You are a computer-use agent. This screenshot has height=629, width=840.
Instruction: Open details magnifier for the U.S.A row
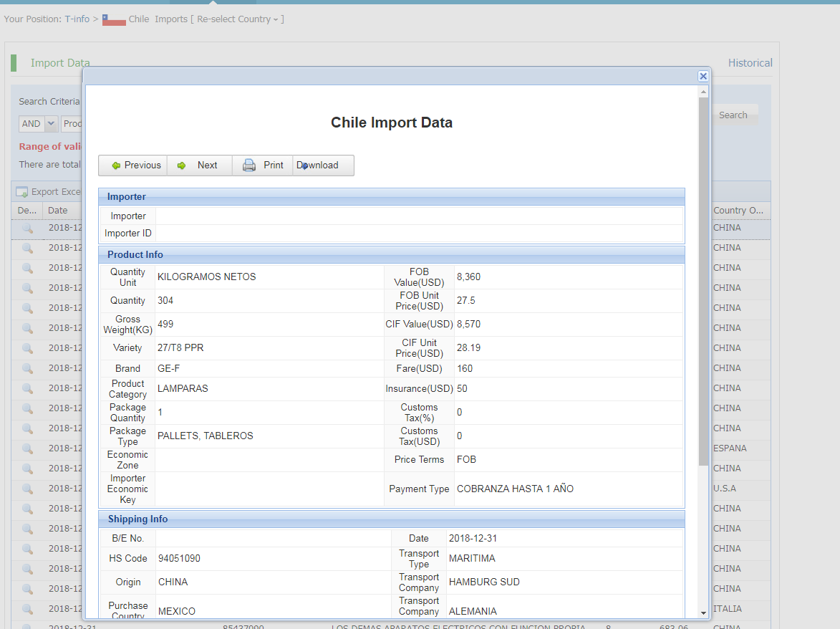(x=27, y=489)
